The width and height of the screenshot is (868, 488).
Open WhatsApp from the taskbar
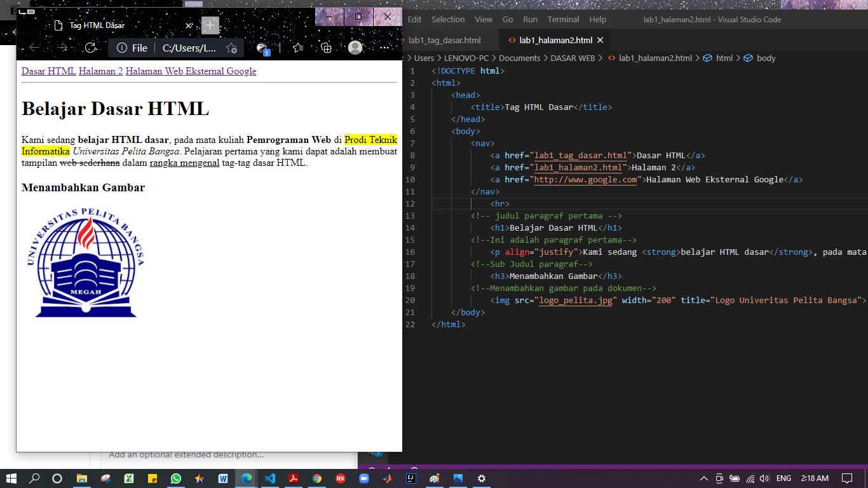[176, 478]
